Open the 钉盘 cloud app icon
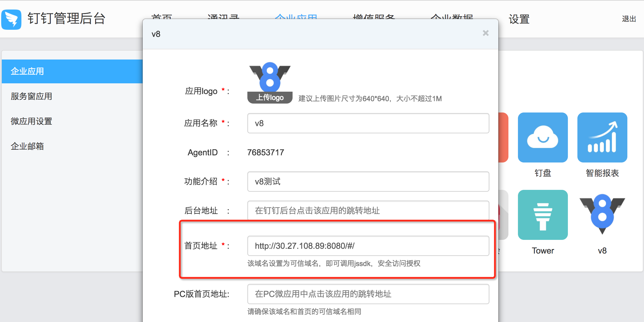Viewport: 644px width, 322px height. (x=543, y=137)
